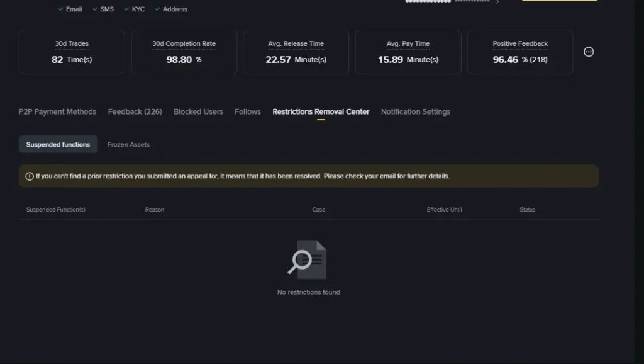Click the SMS verification checkmark icon
This screenshot has height=364, width=644.
coord(95,9)
